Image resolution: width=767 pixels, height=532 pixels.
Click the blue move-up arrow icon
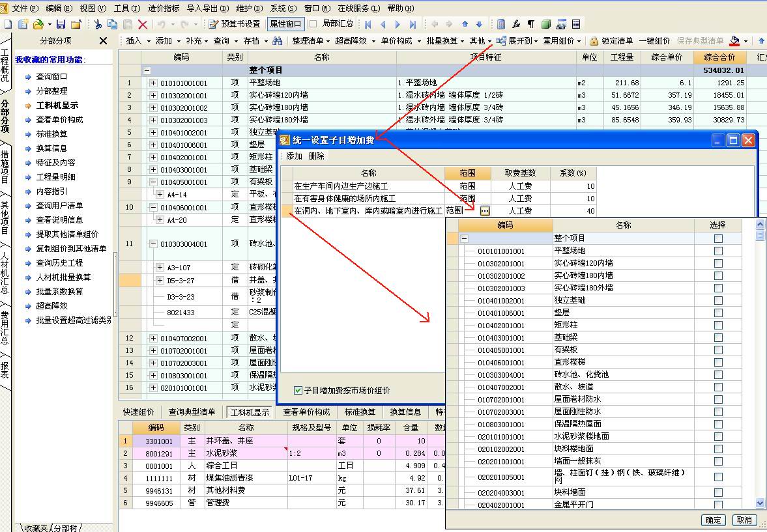pos(465,23)
